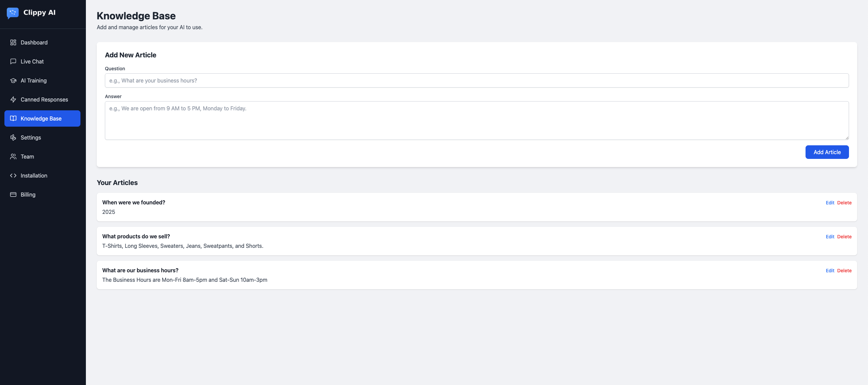Click the Canned Responses lightning icon
Image resolution: width=868 pixels, height=385 pixels.
(13, 99)
